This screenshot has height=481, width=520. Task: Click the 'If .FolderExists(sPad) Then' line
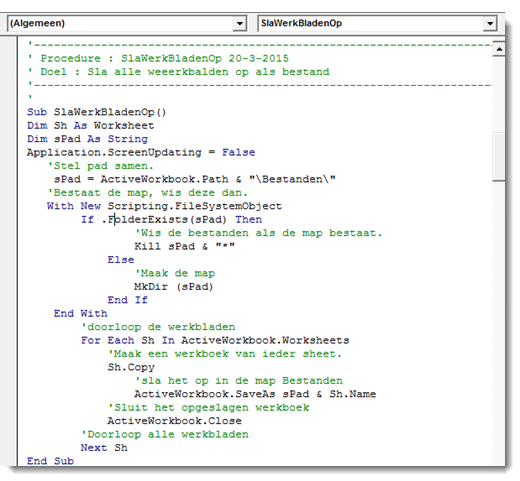pyautogui.click(x=172, y=220)
